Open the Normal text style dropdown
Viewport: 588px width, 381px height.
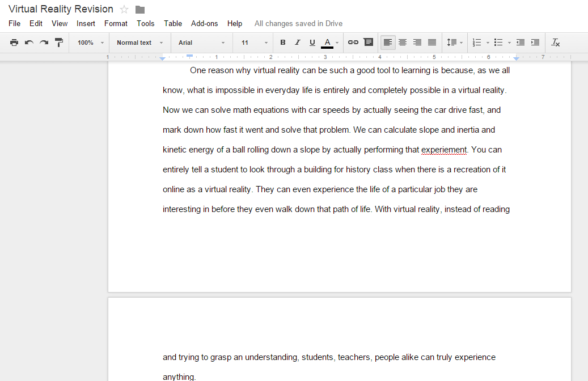point(140,43)
